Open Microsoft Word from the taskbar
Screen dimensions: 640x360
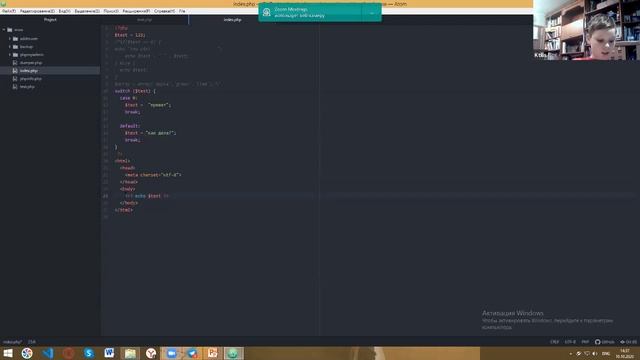tap(109, 353)
